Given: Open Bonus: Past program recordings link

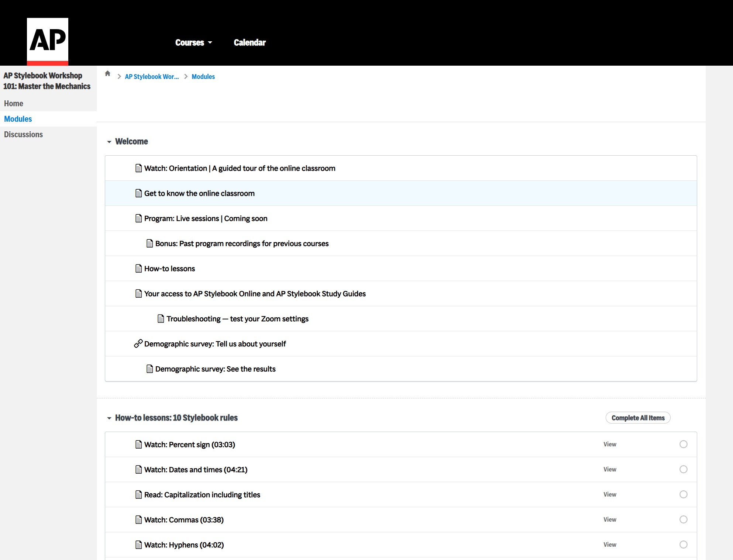Looking at the screenshot, I should (x=242, y=244).
